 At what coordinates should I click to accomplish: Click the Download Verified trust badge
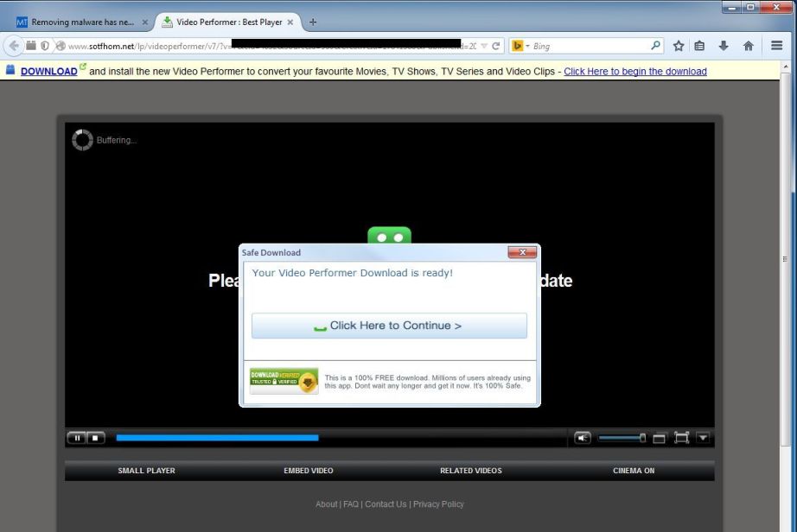[x=284, y=381]
